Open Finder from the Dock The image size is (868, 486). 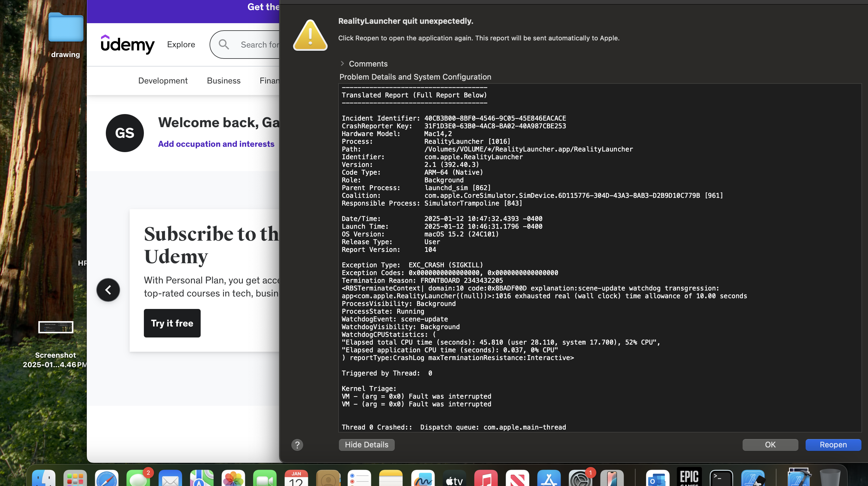click(44, 478)
